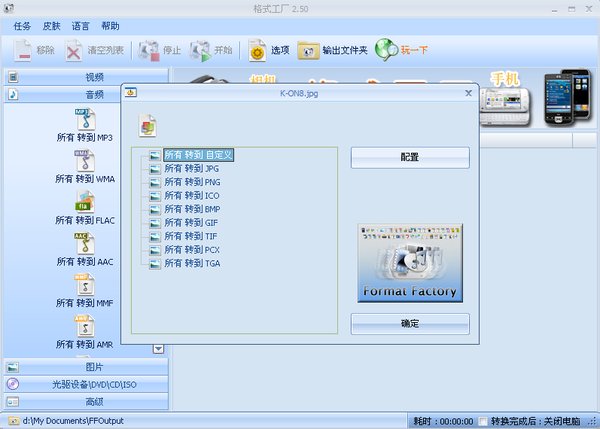
Task: Expand the 光驱设备\DVD\CD\ISO section
Action: 86,384
